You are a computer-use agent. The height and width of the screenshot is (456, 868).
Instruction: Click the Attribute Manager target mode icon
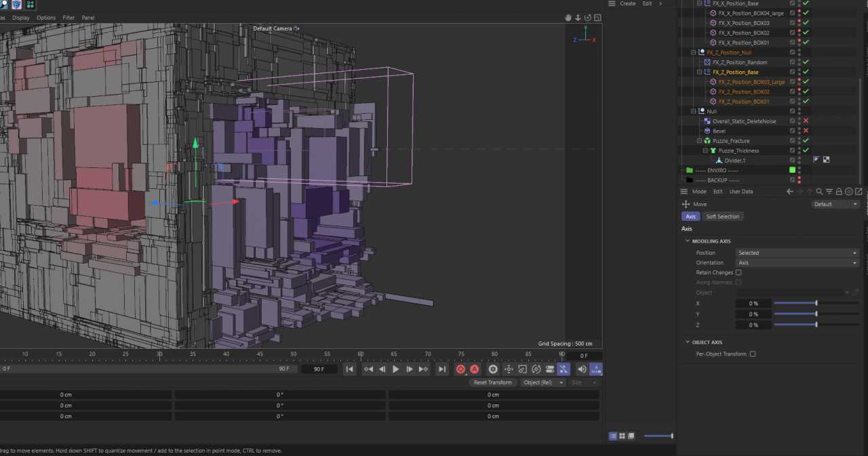point(849,192)
